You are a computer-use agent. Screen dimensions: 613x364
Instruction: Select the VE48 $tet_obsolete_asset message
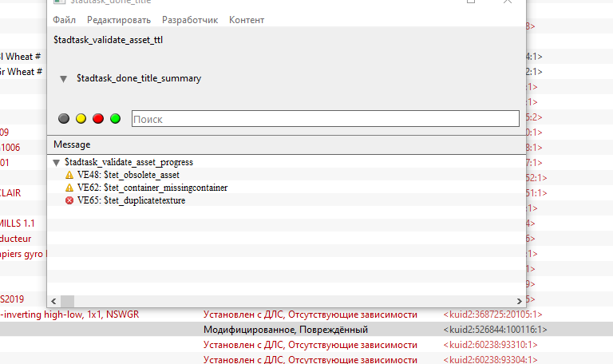click(128, 175)
